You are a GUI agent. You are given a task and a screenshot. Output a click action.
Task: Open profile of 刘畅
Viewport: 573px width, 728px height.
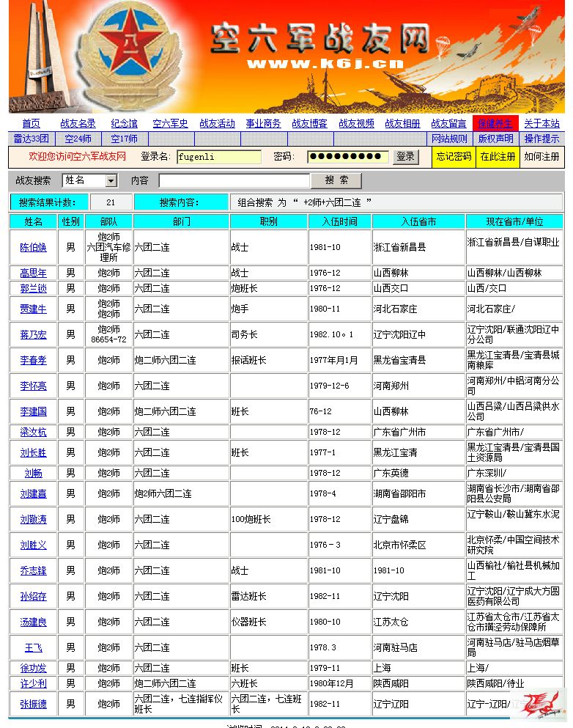[34, 473]
